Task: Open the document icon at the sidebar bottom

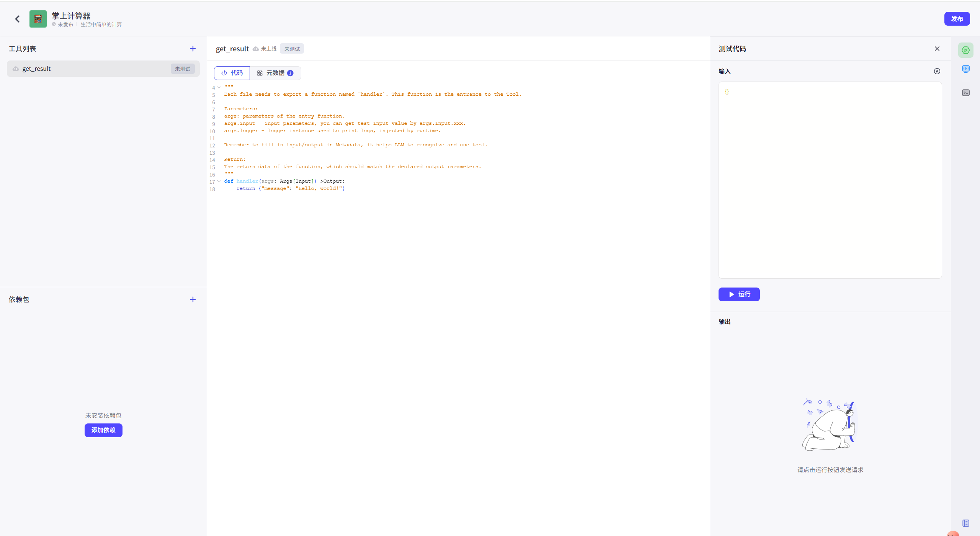Action: 965,523
